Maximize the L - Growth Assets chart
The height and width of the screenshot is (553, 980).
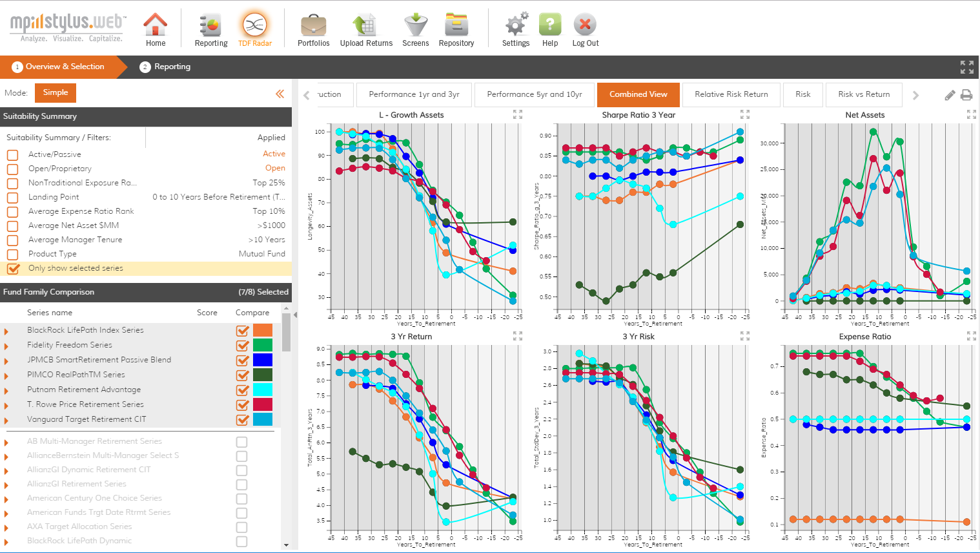click(518, 114)
